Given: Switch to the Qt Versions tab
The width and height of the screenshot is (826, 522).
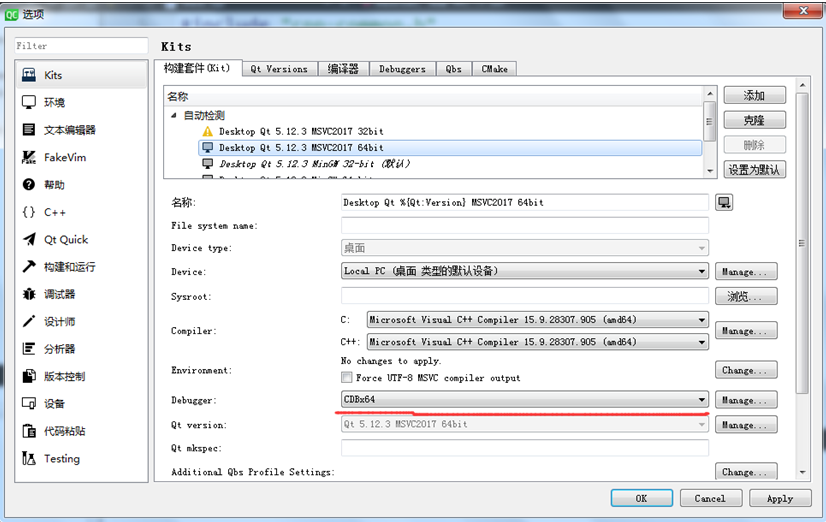Looking at the screenshot, I should click(280, 69).
